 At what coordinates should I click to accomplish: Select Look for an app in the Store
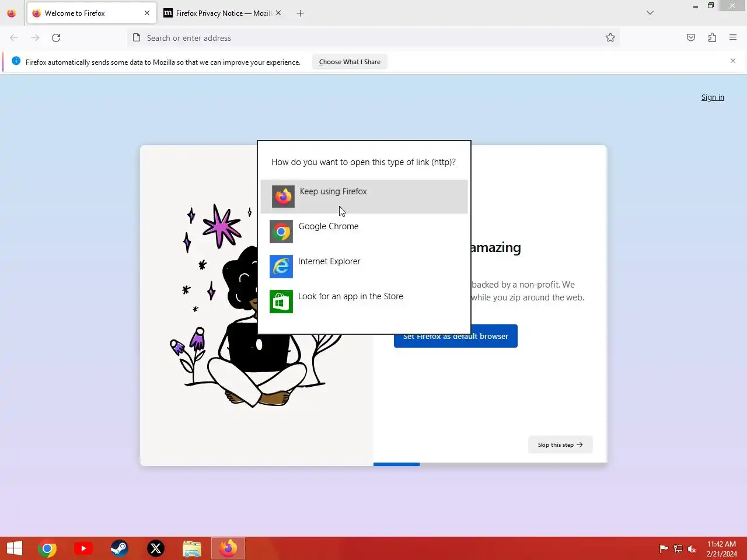pos(364,302)
